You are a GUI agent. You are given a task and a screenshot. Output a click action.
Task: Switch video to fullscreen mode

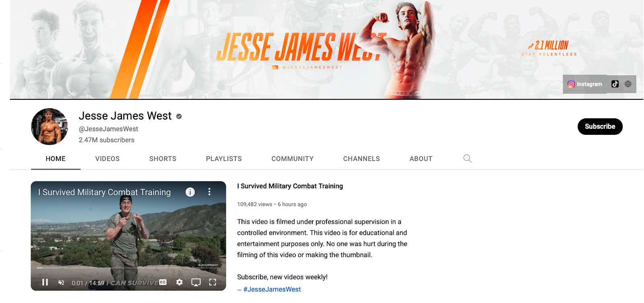[213, 282]
